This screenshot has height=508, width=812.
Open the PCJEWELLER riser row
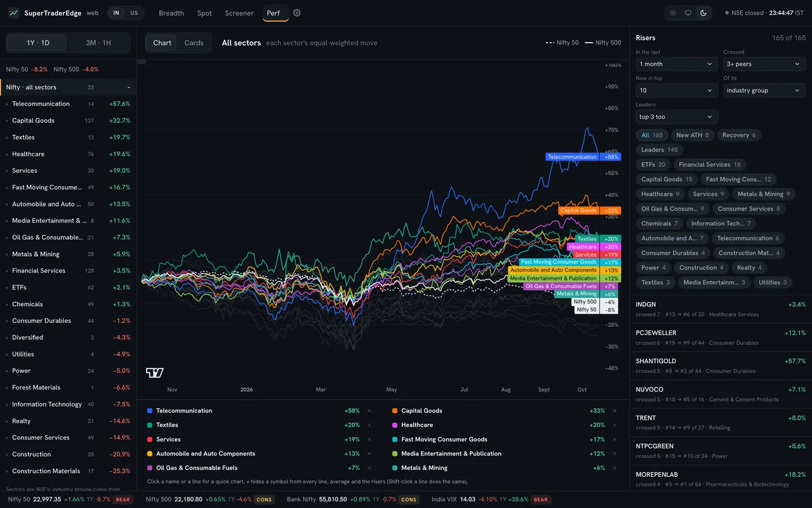pyautogui.click(x=721, y=337)
